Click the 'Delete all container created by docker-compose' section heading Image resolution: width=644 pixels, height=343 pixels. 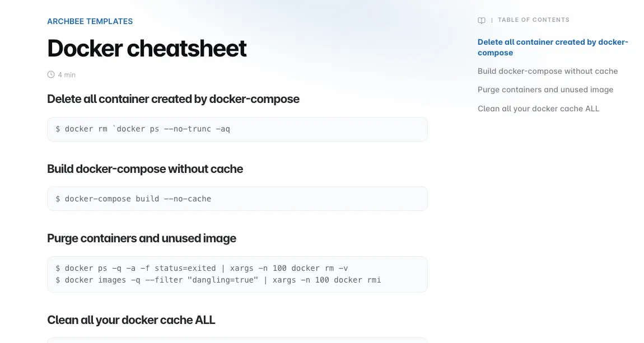[173, 99]
